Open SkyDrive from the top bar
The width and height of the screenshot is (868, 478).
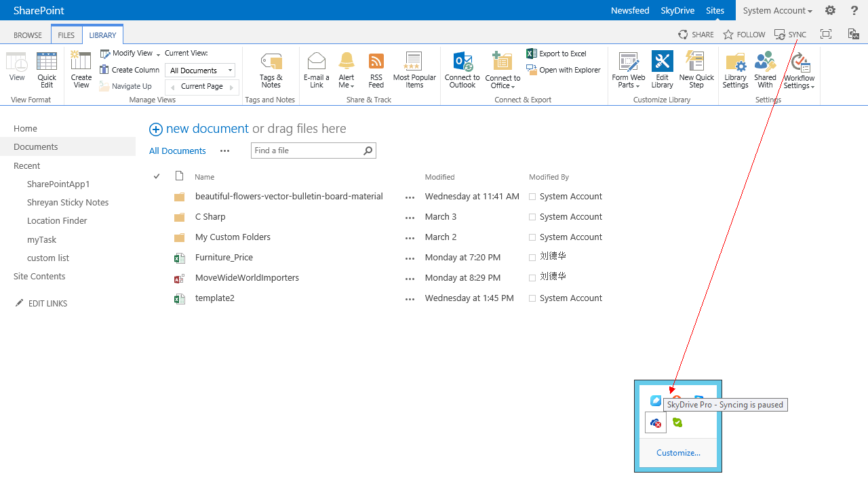(x=677, y=10)
